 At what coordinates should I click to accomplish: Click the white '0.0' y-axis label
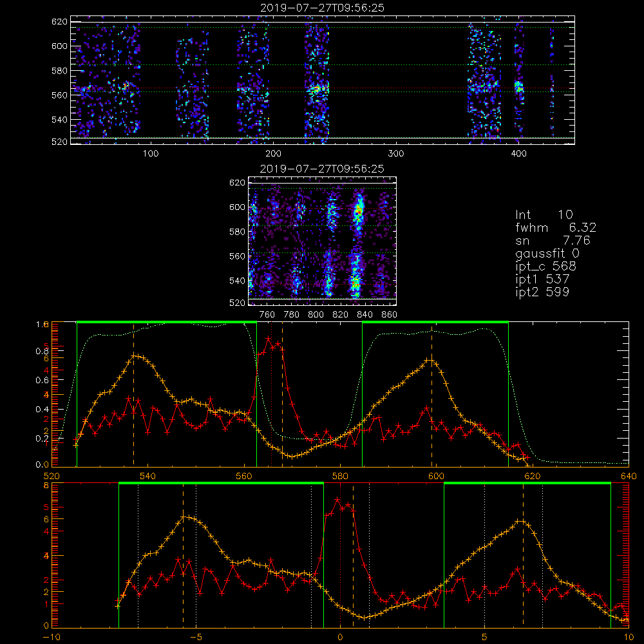coord(42,465)
